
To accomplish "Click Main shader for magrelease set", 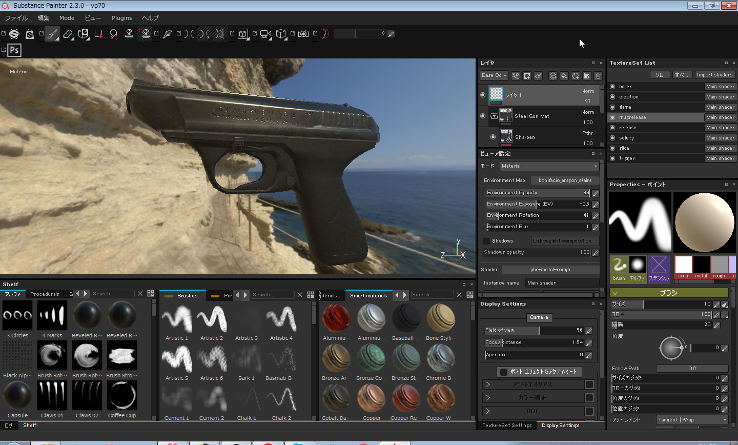I will click(720, 117).
